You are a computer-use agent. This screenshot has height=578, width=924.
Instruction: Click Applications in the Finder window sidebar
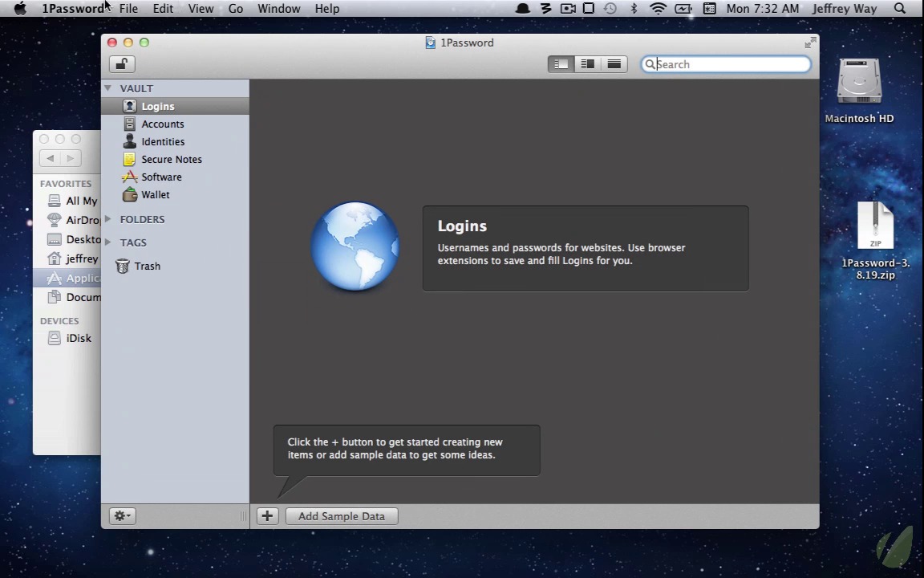[x=67, y=278]
